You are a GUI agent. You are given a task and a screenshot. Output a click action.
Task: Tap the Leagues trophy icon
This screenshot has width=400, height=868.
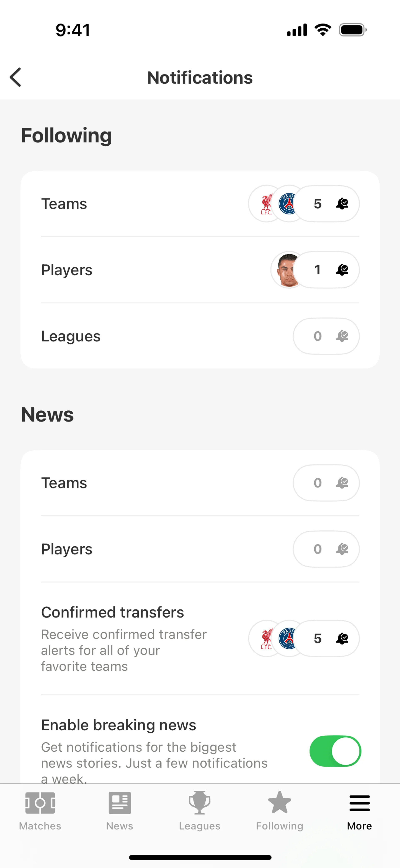click(200, 803)
